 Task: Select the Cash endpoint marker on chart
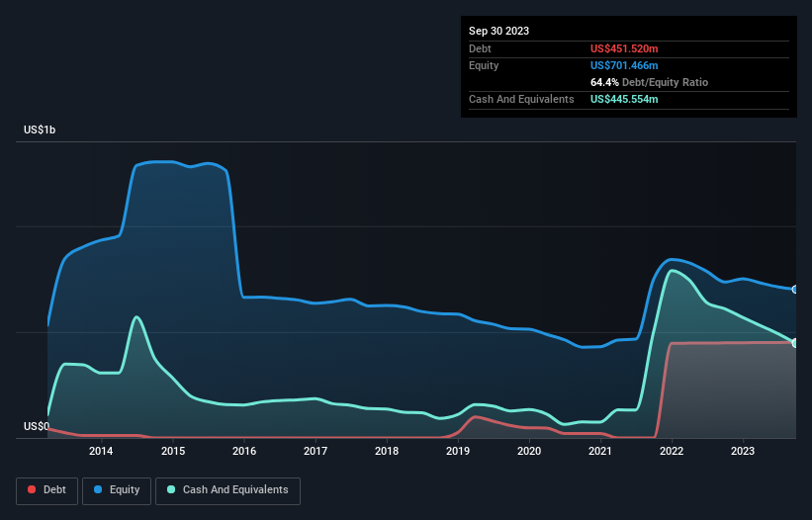795,343
